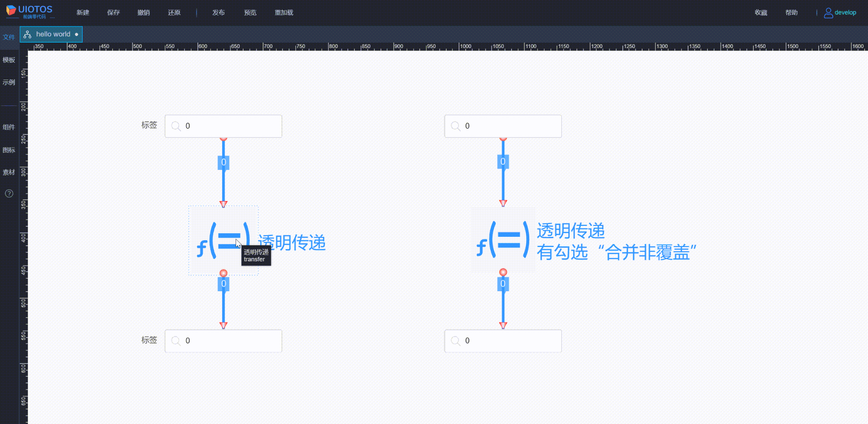Image resolution: width=868 pixels, height=424 pixels.
Task: Click the bottom-left input field next to 标签
Action: [x=223, y=341]
